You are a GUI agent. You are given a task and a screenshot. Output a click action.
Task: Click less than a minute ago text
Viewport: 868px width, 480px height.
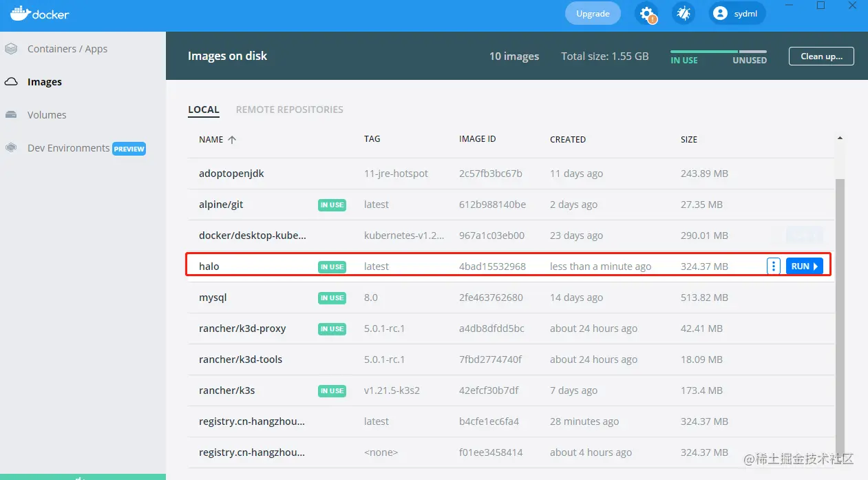(600, 267)
